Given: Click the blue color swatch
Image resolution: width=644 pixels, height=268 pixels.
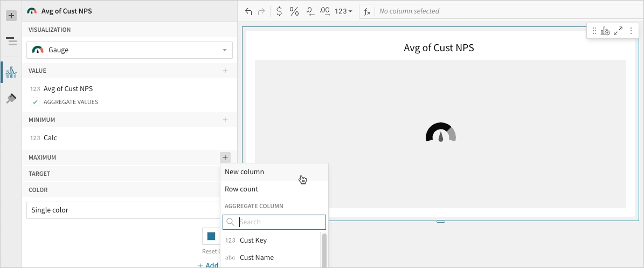Looking at the screenshot, I should pos(211,236).
